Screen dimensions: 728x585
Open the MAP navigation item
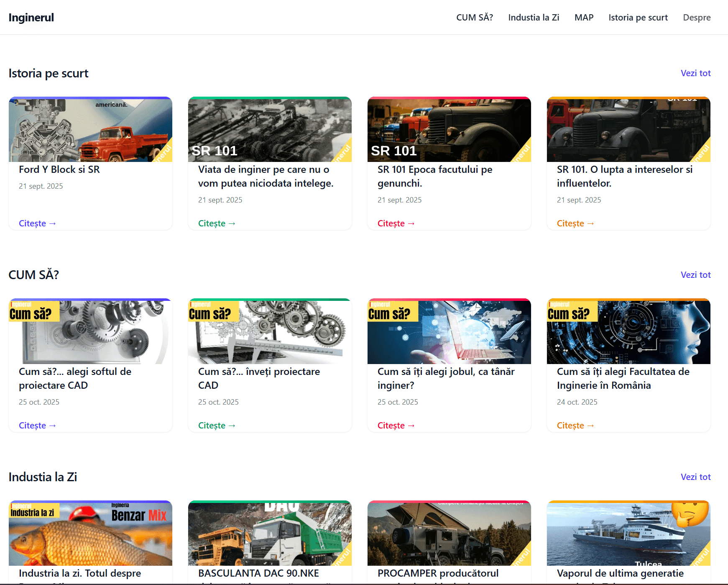click(x=584, y=18)
